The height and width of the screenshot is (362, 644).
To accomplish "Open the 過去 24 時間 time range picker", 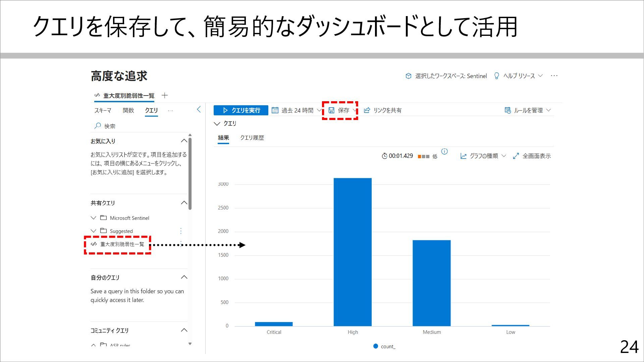I will (297, 110).
